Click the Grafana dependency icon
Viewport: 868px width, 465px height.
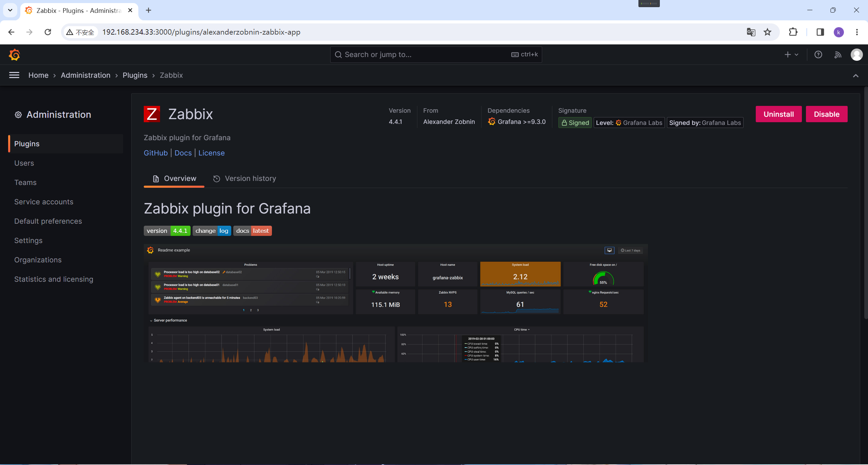[492, 122]
